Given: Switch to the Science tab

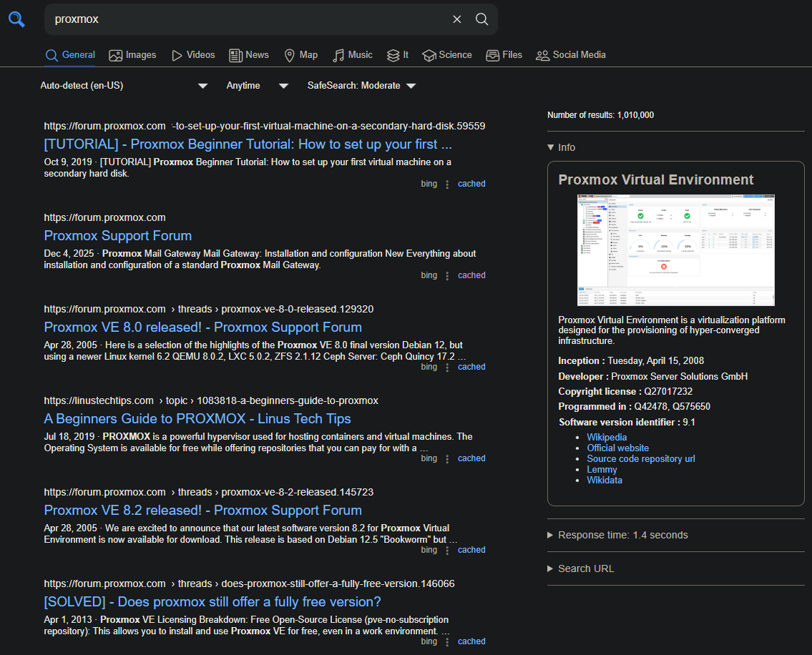Looking at the screenshot, I should [x=447, y=55].
